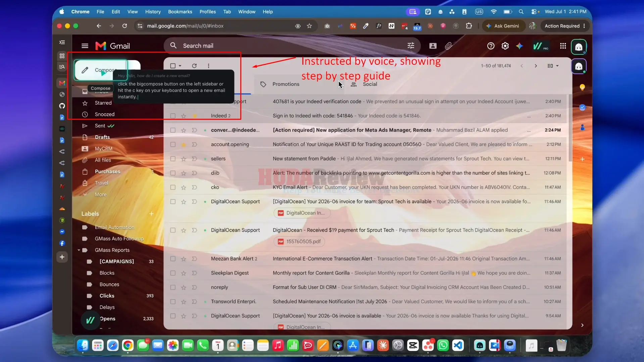Switch to the Social tab
Image resolution: width=644 pixels, height=362 pixels.
pyautogui.click(x=370, y=84)
